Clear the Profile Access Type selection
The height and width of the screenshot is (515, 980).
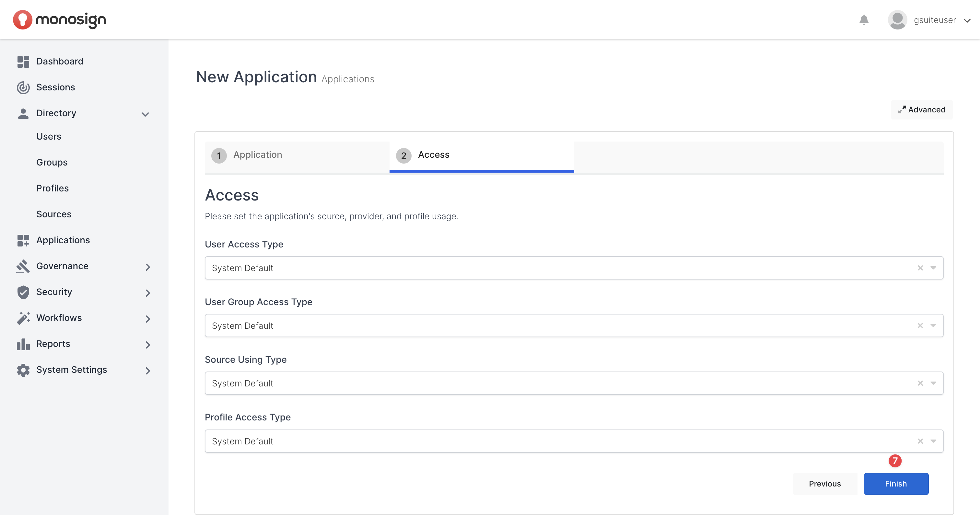pyautogui.click(x=920, y=441)
